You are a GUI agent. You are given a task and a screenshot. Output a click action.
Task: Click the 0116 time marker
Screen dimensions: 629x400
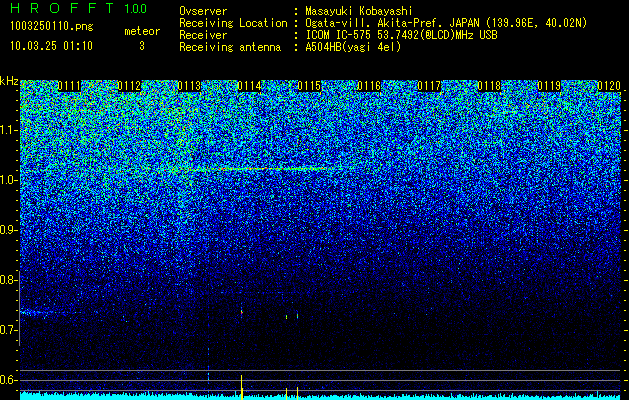tap(369, 86)
